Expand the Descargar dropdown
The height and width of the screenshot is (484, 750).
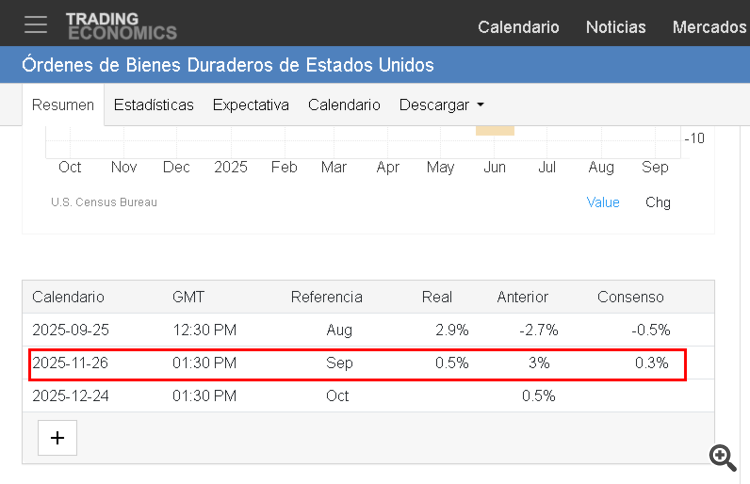[441, 105]
